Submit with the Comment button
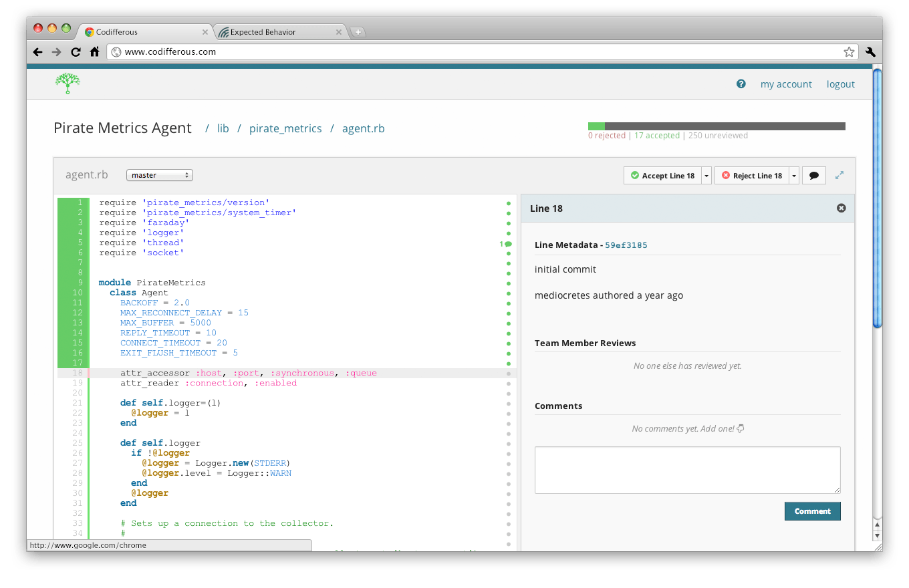The width and height of the screenshot is (909, 588). pos(812,511)
